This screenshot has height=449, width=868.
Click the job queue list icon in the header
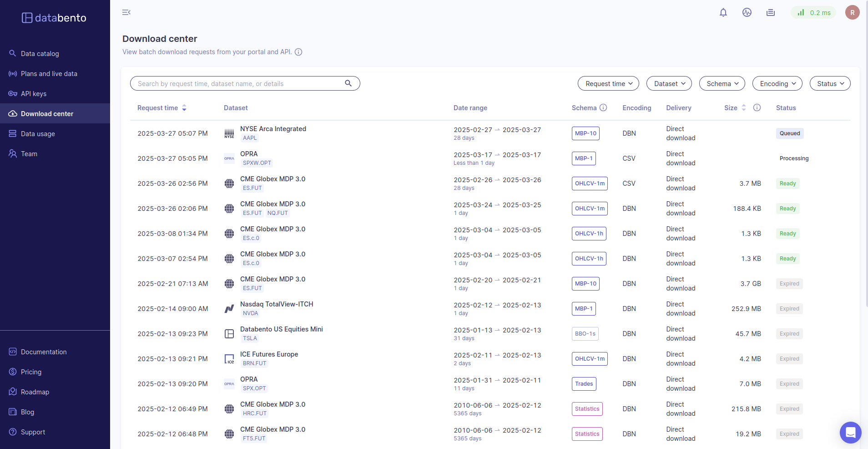[770, 13]
